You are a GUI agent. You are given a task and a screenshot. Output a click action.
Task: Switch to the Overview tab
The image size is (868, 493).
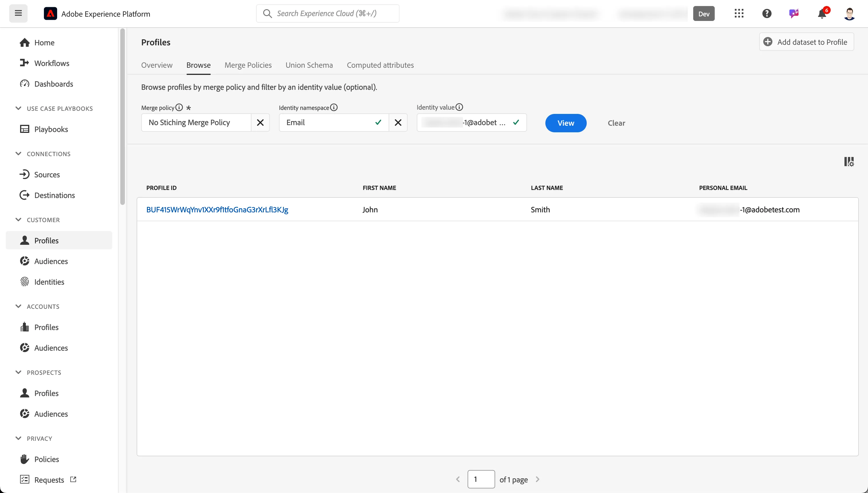point(157,65)
